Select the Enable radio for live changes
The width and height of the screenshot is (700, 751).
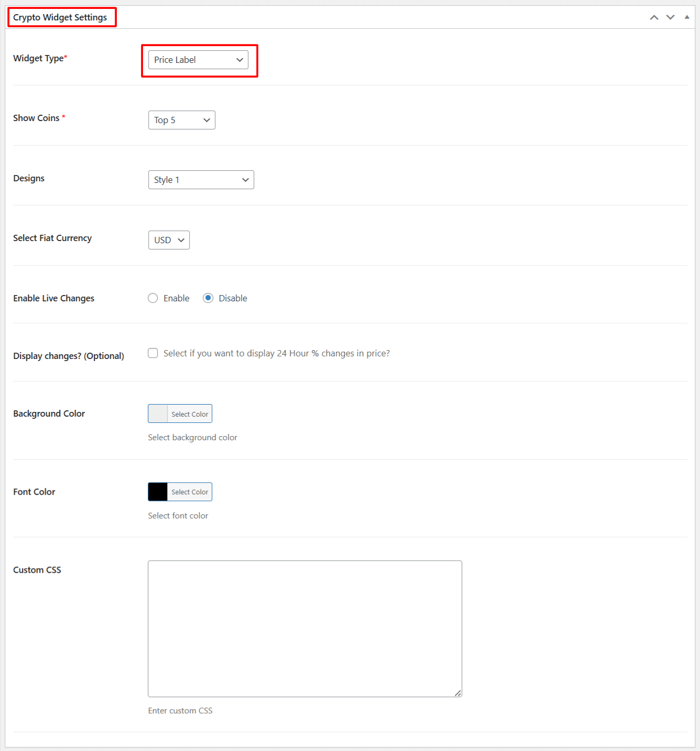tap(153, 298)
